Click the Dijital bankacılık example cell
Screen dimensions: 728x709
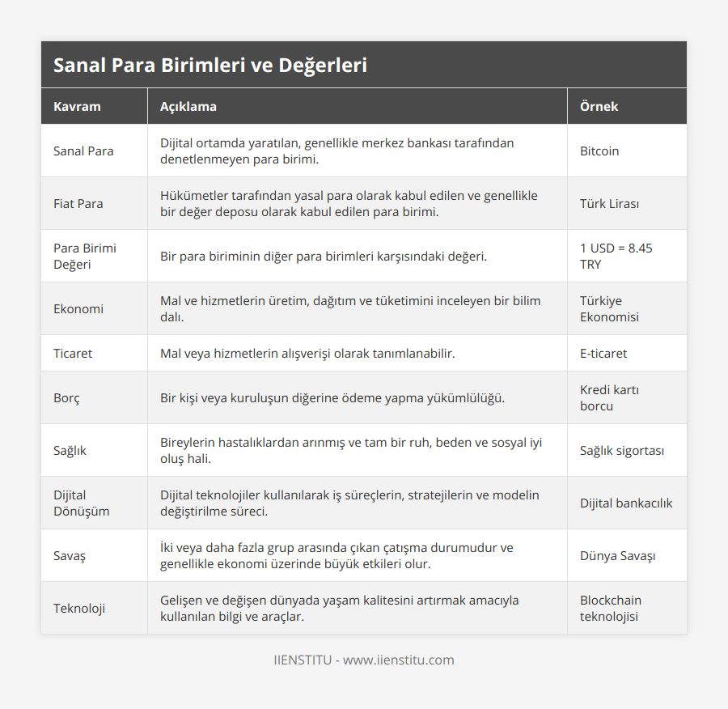[x=626, y=503]
